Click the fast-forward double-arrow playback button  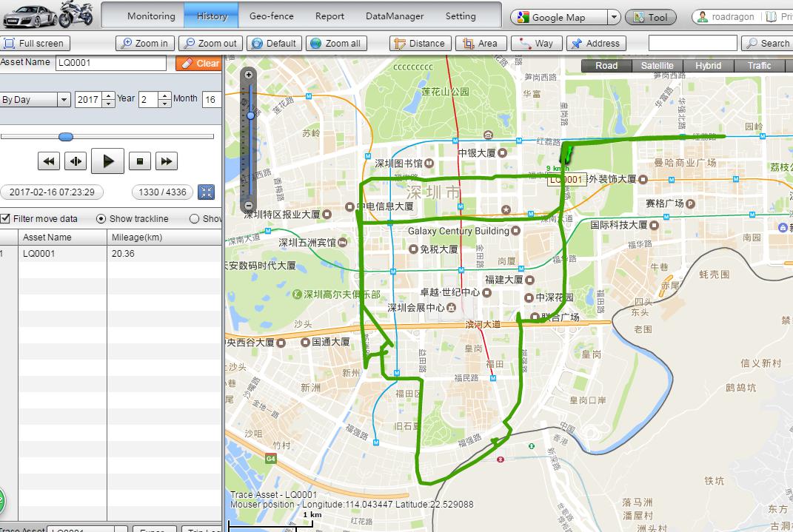pos(167,161)
